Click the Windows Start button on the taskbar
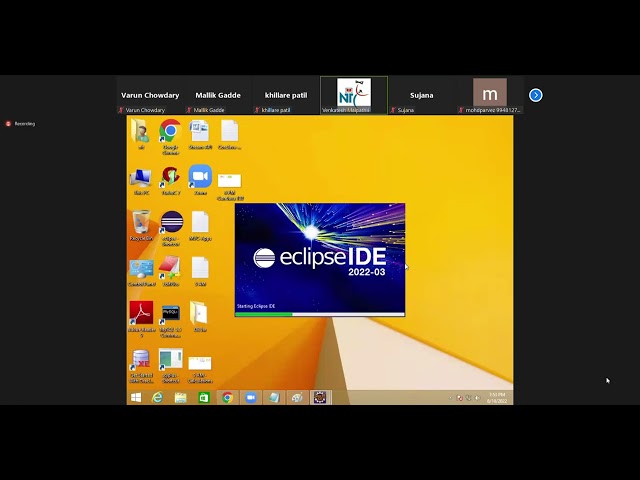Viewport: 640px width, 480px height. coord(136,397)
